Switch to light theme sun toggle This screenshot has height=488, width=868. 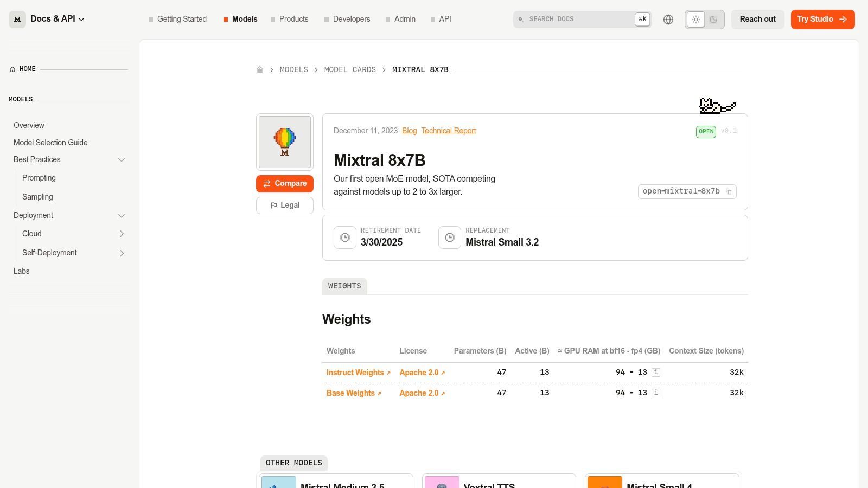coord(696,20)
